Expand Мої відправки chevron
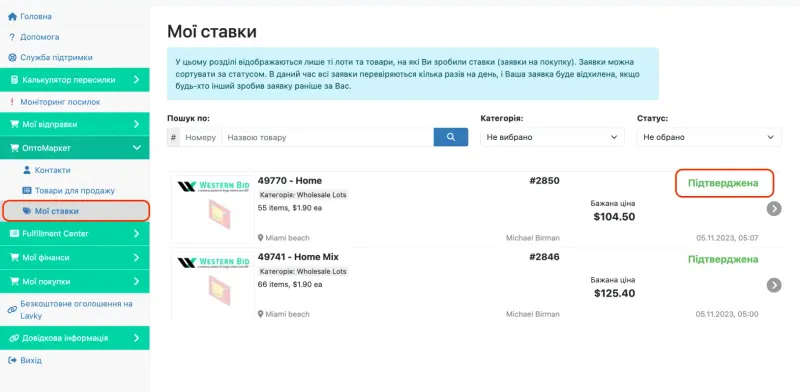 (x=136, y=124)
